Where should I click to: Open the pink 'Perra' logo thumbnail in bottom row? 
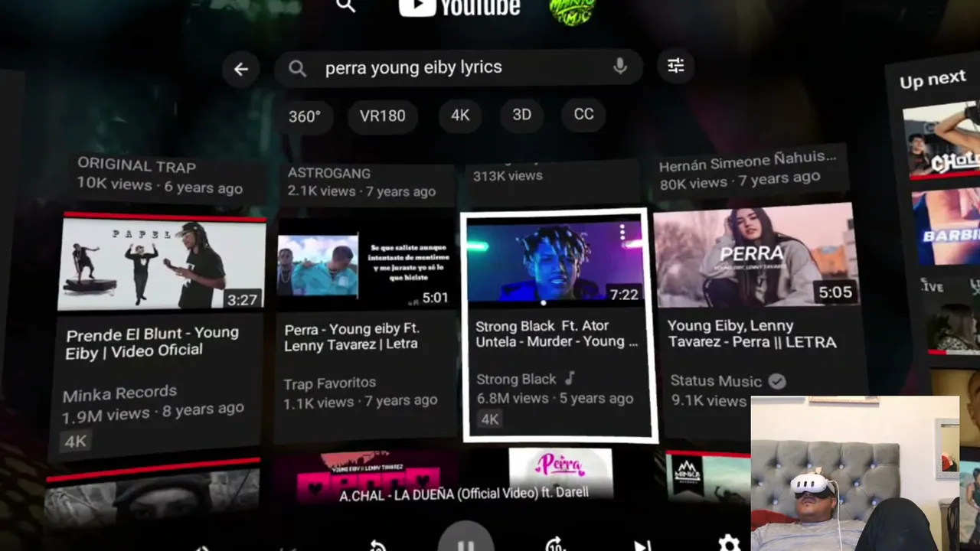pyautogui.click(x=560, y=473)
